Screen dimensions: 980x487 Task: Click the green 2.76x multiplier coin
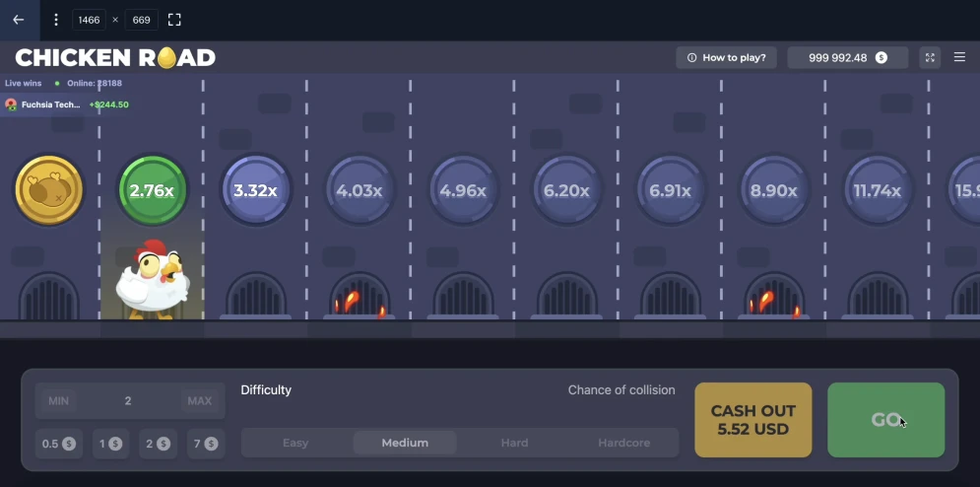pyautogui.click(x=152, y=190)
